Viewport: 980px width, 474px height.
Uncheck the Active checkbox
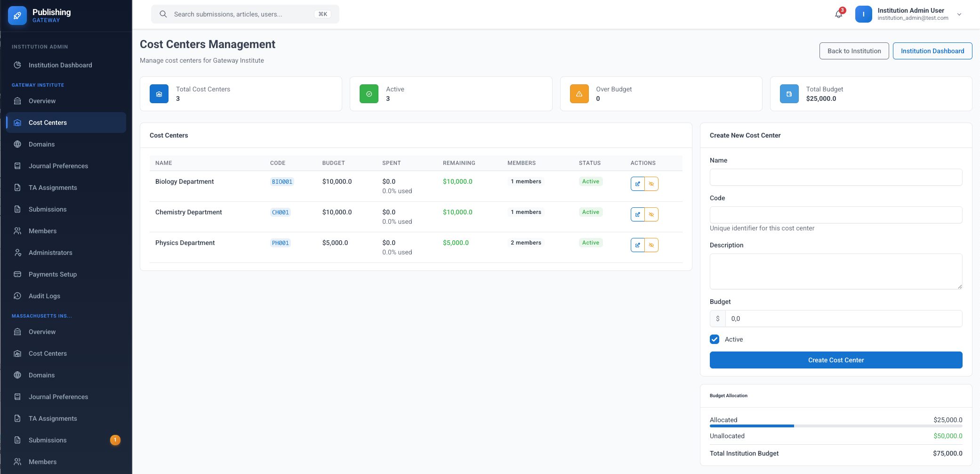click(715, 339)
